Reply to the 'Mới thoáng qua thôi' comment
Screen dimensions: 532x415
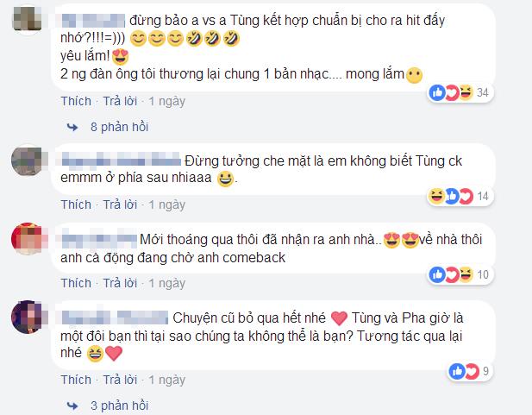click(120, 283)
